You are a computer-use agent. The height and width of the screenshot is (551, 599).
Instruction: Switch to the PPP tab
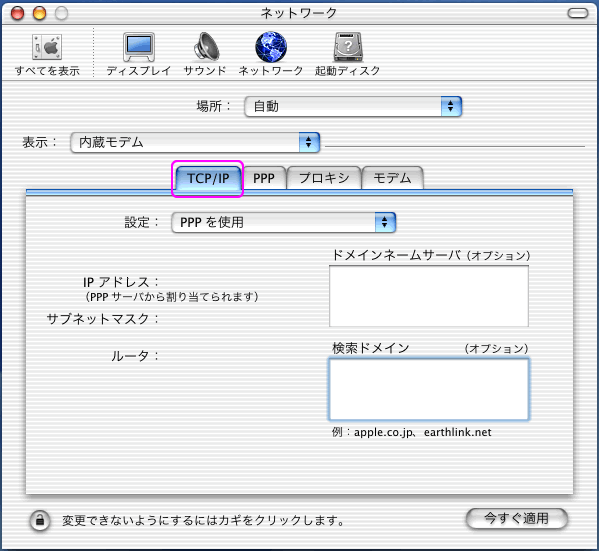[264, 178]
